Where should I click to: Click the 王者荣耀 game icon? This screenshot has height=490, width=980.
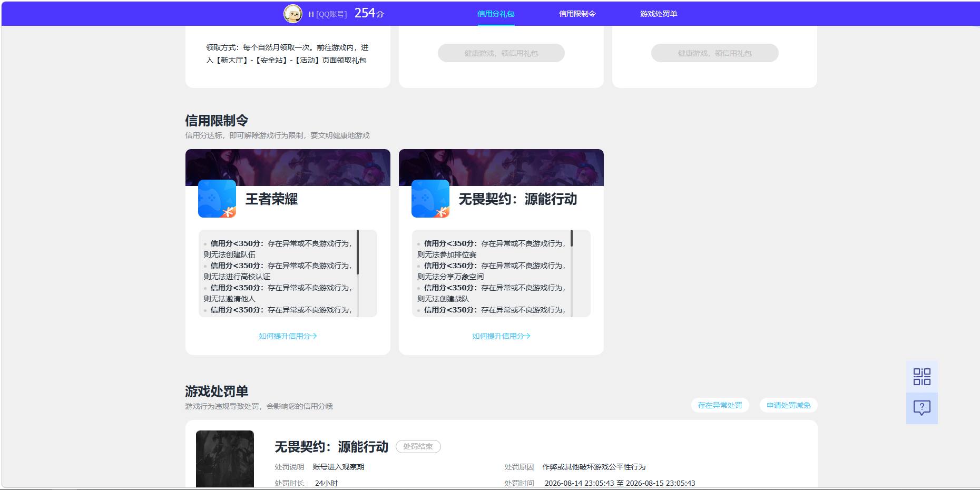[x=217, y=199]
